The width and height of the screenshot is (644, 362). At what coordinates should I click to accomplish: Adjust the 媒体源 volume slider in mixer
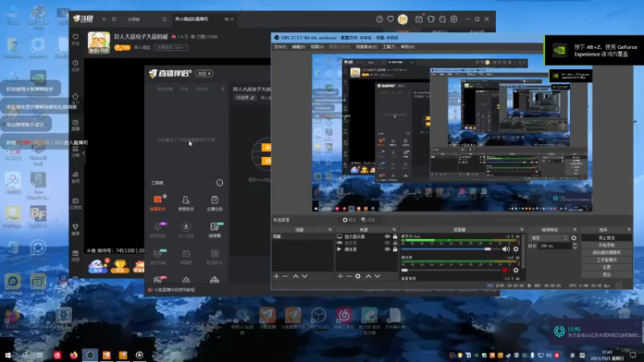click(451, 270)
